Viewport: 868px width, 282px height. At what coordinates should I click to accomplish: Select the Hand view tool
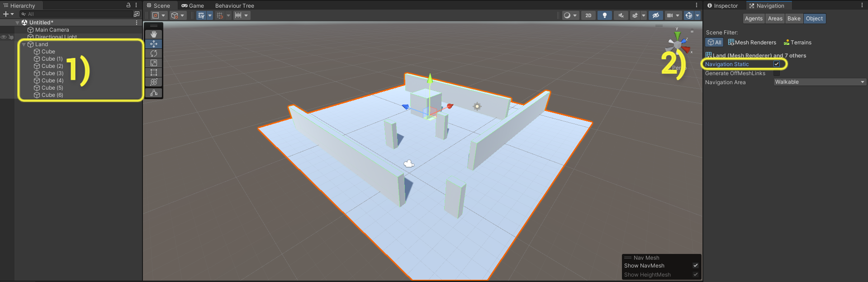154,34
